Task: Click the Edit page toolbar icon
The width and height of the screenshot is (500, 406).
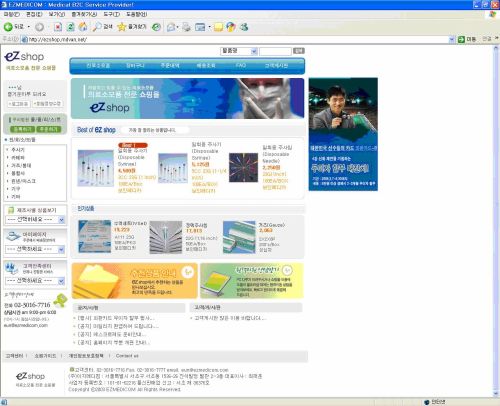Action: 200,27
